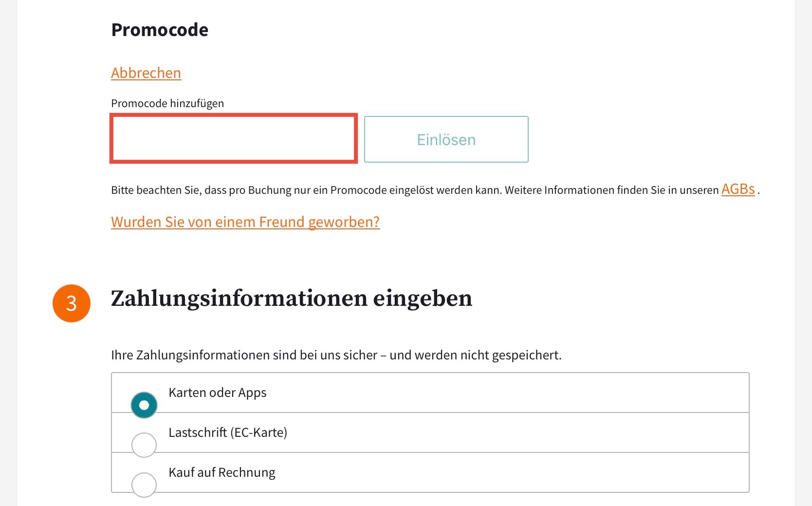Screen dimensions: 812x506
Task: Click the Bitte beachten Sie promocode notice text
Action: point(415,190)
